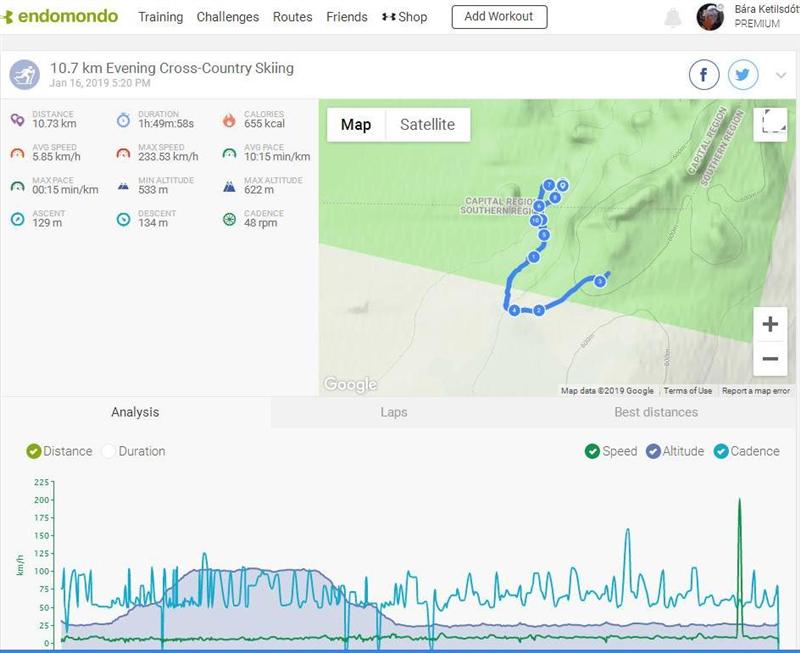Click the Twitter share icon

[x=742, y=75]
